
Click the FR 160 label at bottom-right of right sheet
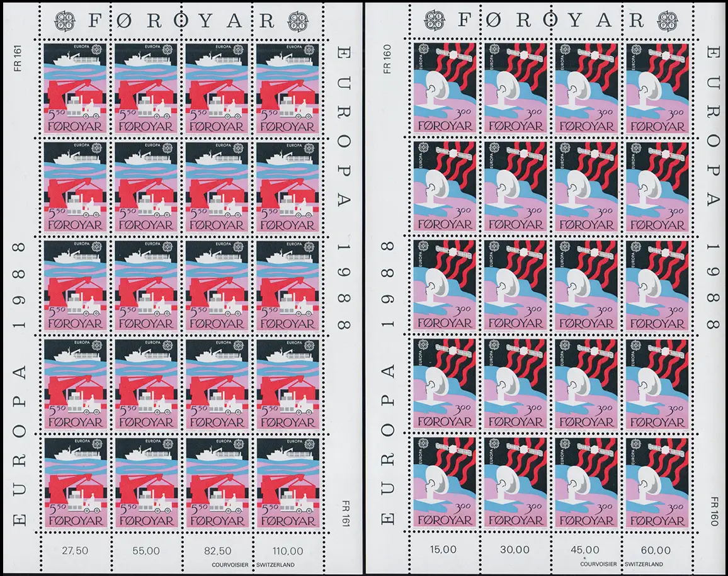point(714,502)
